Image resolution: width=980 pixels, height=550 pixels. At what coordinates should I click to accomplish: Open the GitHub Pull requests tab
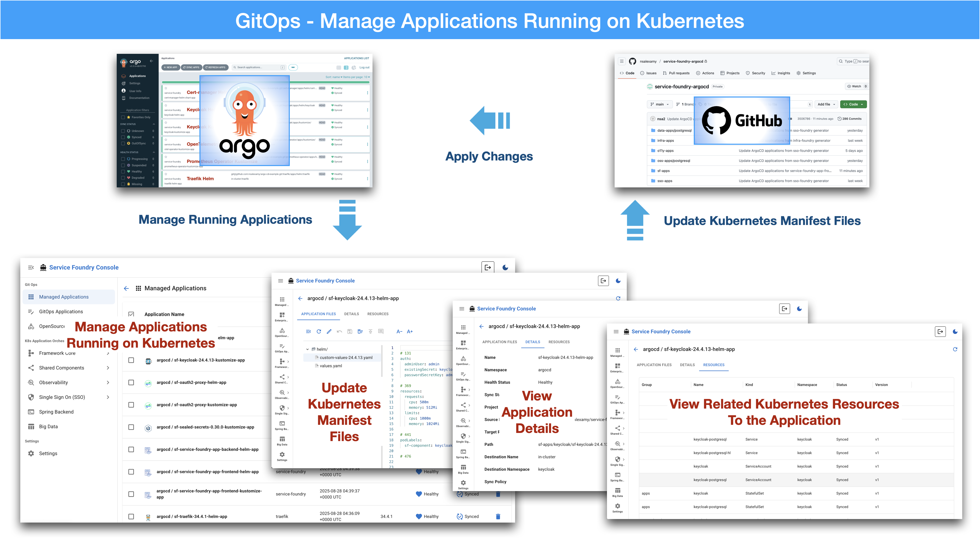coord(676,73)
